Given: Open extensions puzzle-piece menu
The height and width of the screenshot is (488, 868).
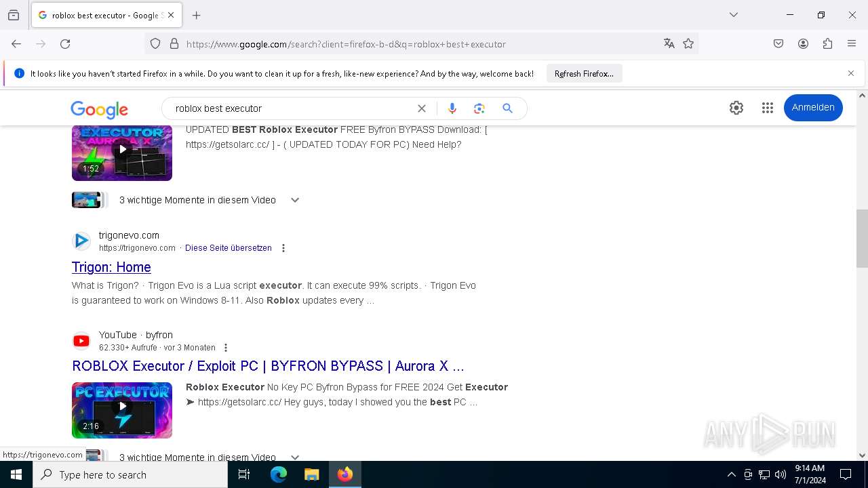Looking at the screenshot, I should click(827, 44).
